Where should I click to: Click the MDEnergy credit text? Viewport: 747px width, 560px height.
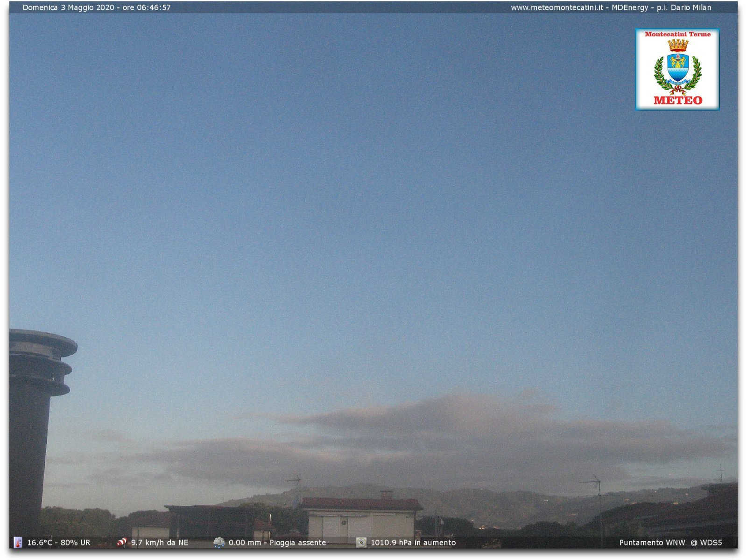630,7
